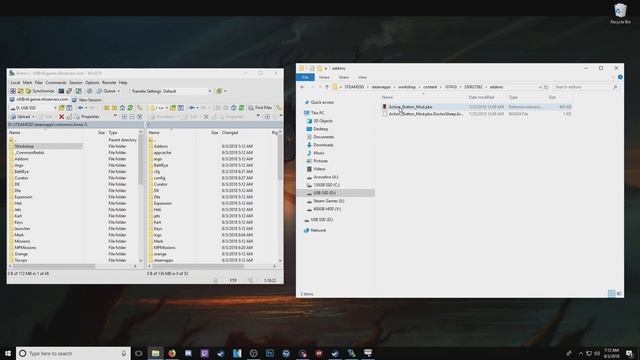Image resolution: width=640 pixels, height=360 pixels.
Task: Select the appcache folder in remote panel
Action: (162, 152)
